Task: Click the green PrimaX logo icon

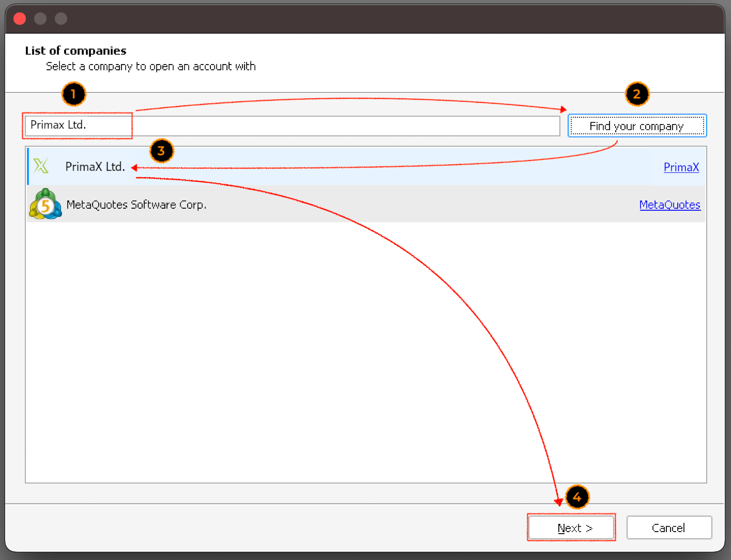Action: click(x=41, y=166)
